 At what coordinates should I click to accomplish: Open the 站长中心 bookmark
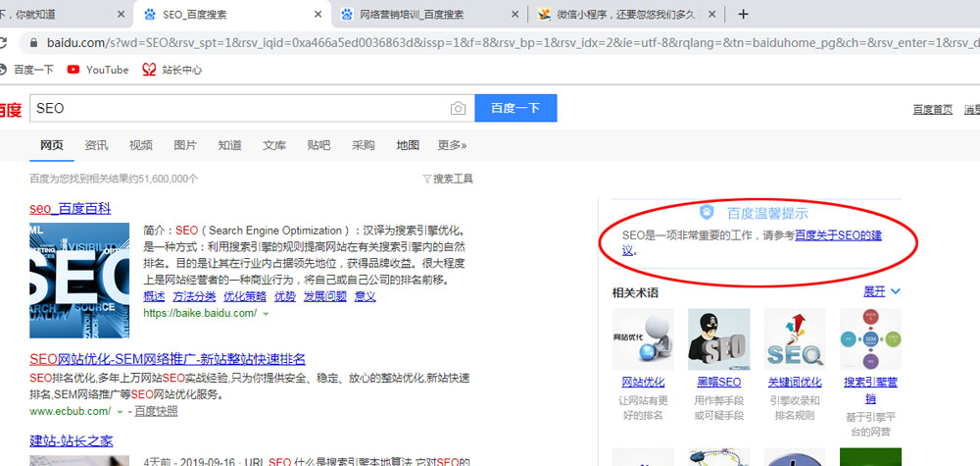click(172, 70)
